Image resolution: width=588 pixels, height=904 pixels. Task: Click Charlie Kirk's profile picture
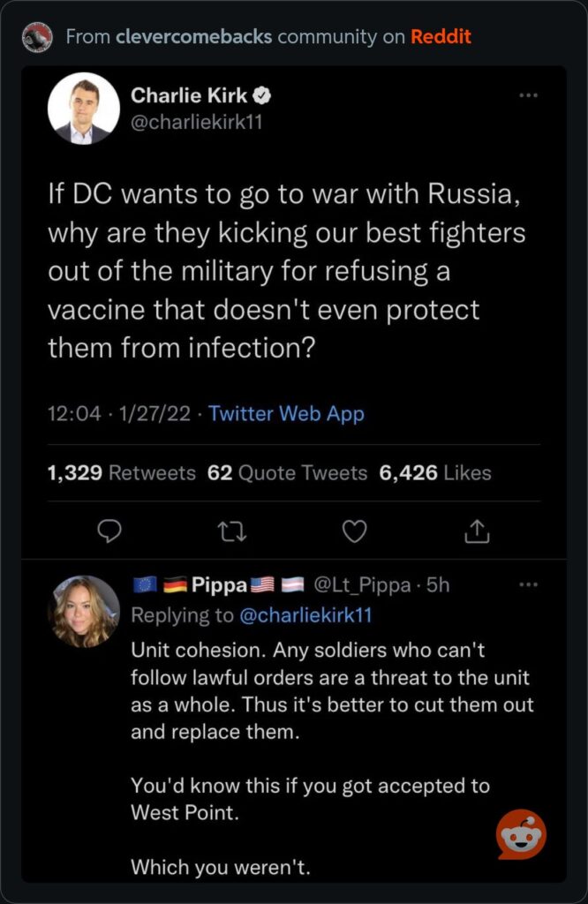(x=83, y=108)
